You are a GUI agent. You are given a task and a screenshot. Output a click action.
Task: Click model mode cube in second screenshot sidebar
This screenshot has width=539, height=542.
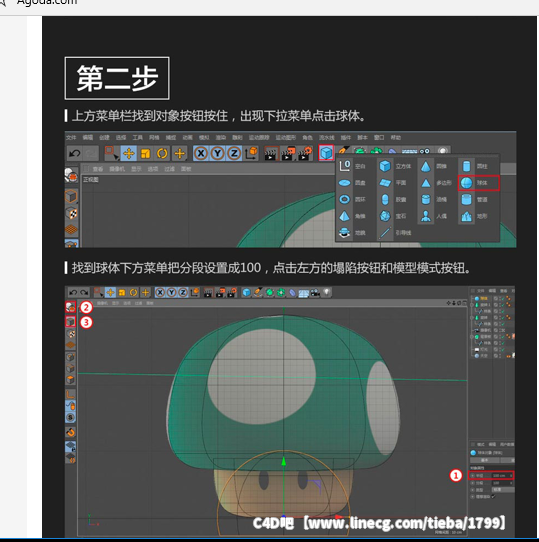[x=71, y=322]
